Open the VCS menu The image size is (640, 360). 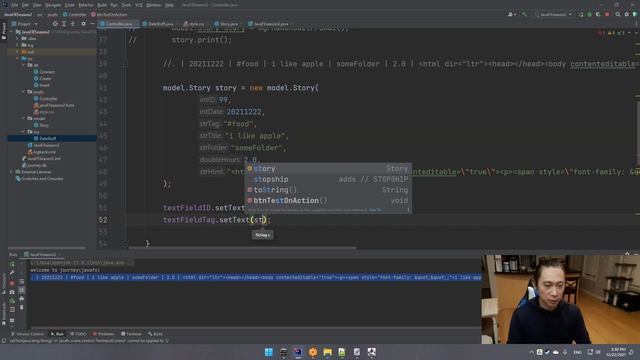(x=139, y=5)
